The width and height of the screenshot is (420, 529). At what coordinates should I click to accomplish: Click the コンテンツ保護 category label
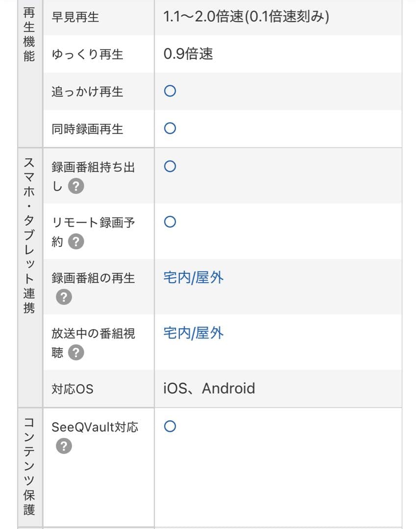pos(29,465)
